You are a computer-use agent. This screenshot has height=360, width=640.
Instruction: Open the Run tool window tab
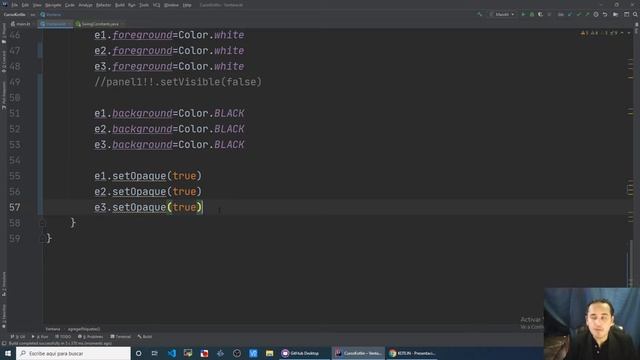[40, 336]
